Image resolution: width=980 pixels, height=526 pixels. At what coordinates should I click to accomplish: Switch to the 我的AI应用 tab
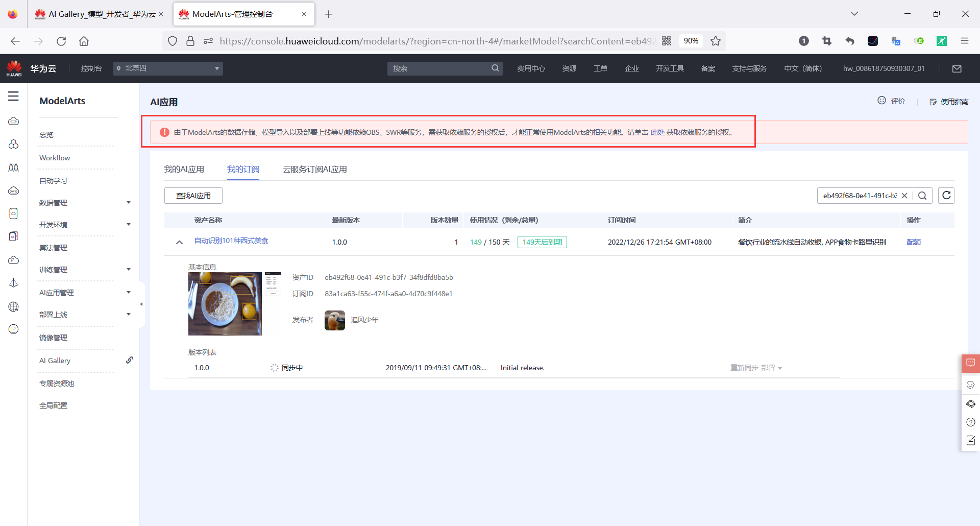click(x=184, y=170)
